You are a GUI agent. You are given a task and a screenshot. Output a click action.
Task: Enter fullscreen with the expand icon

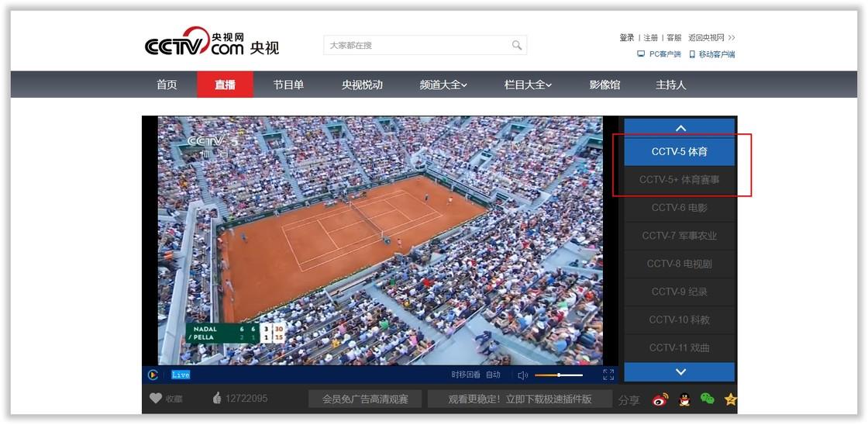[x=608, y=375]
